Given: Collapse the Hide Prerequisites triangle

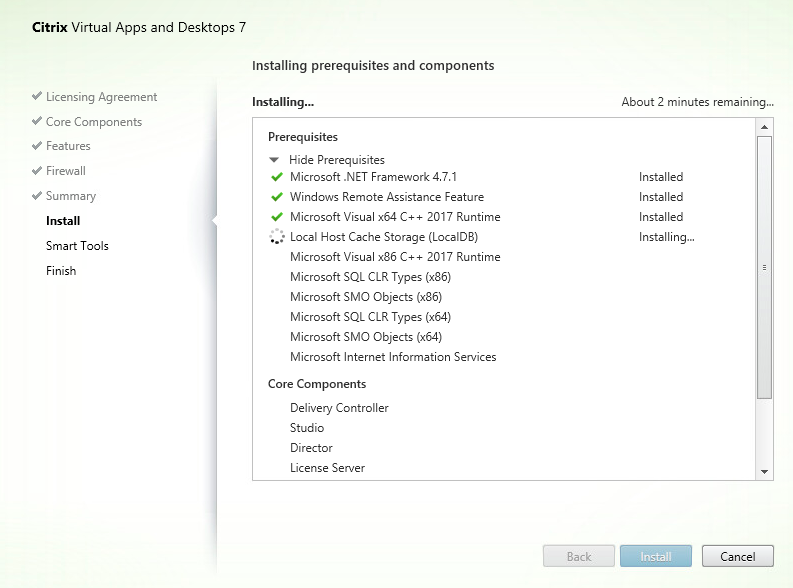Looking at the screenshot, I should [274, 160].
